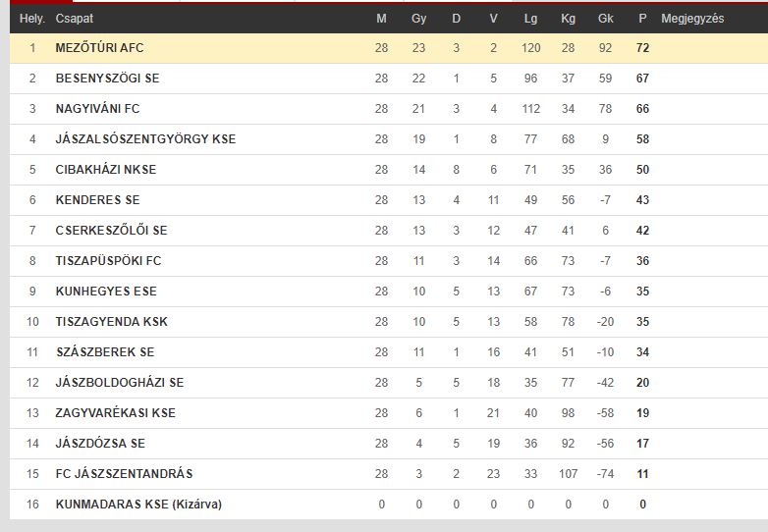
Task: Select FC JÁSZSZENTANDRÁS team name
Action: [x=124, y=474]
